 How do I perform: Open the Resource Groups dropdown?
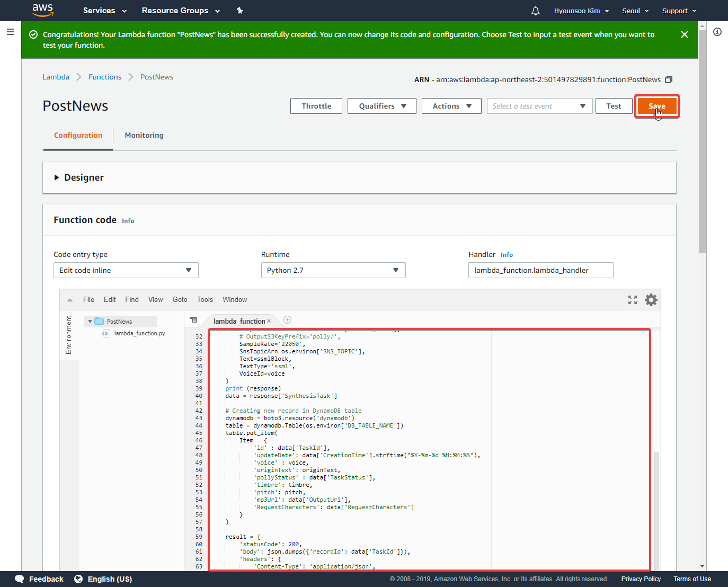tap(181, 11)
